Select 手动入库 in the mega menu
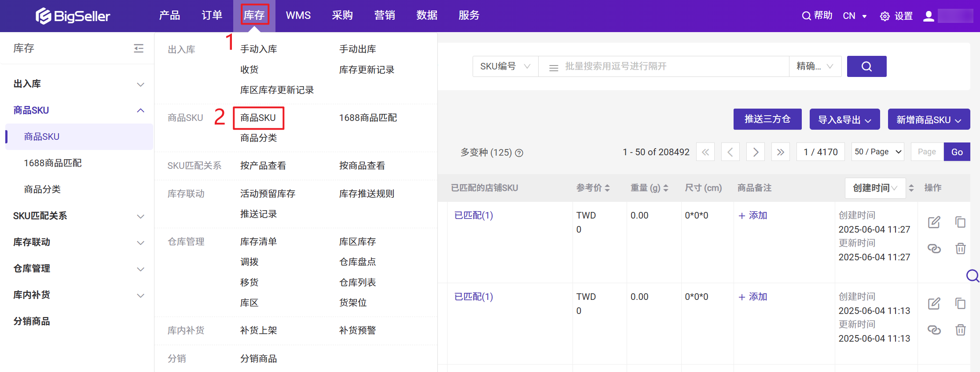 (259, 49)
